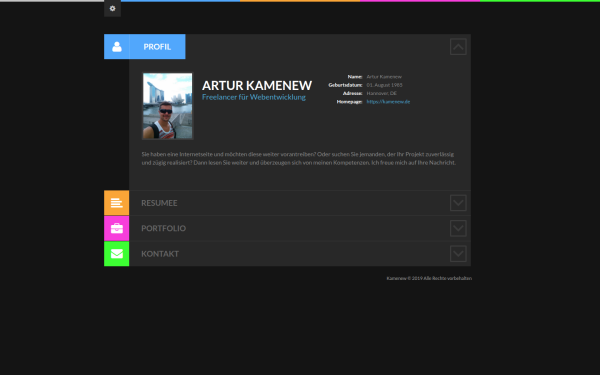Click 'Freelancer für Webentwicklung' subtitle

point(254,97)
